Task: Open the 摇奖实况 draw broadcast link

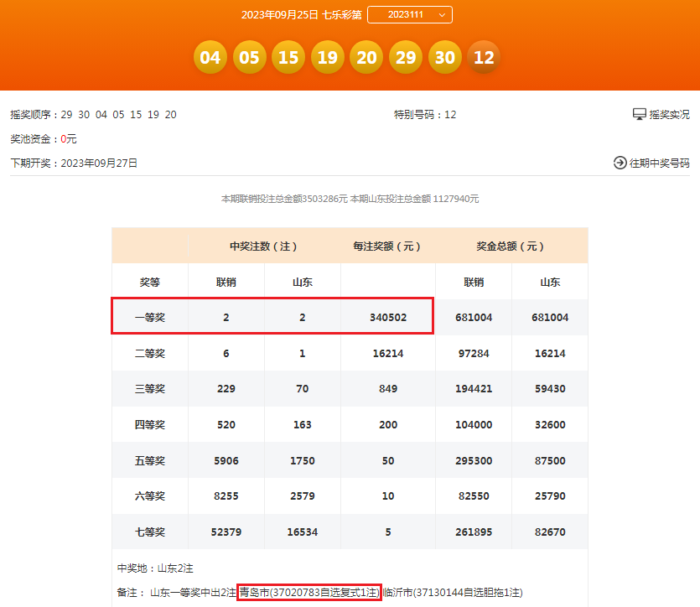Action: tap(669, 115)
